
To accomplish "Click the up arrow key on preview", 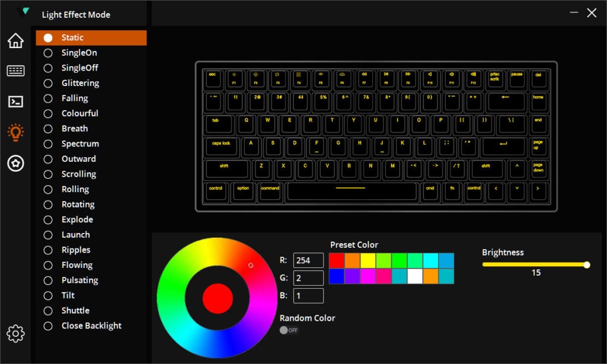I will 517,170.
